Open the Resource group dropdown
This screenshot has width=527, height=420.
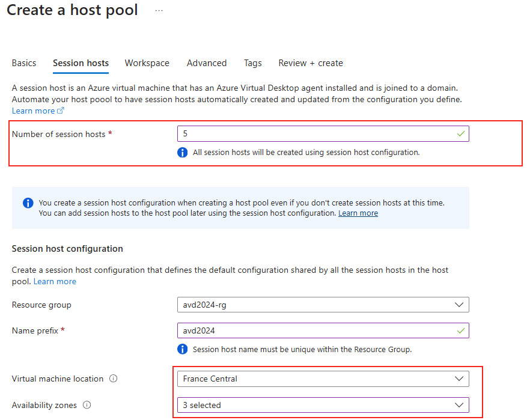point(323,305)
